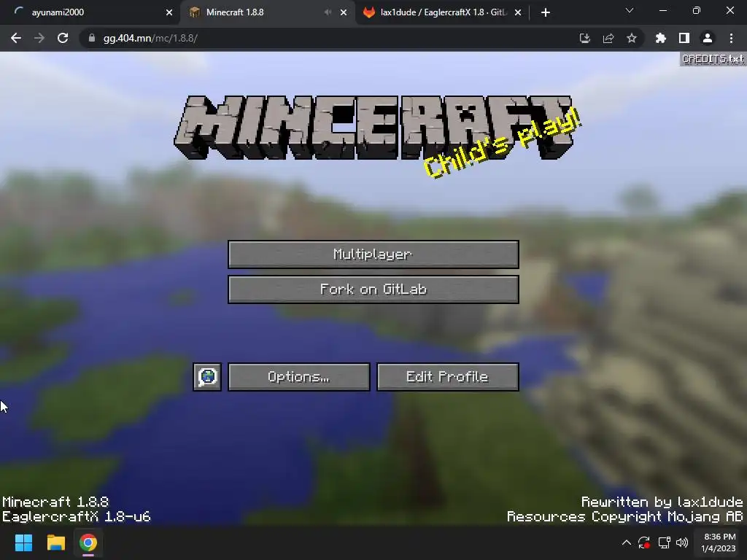Viewport: 747px width, 560px height.
Task: Click Resources Copyright Mojang AB text
Action: 625,517
